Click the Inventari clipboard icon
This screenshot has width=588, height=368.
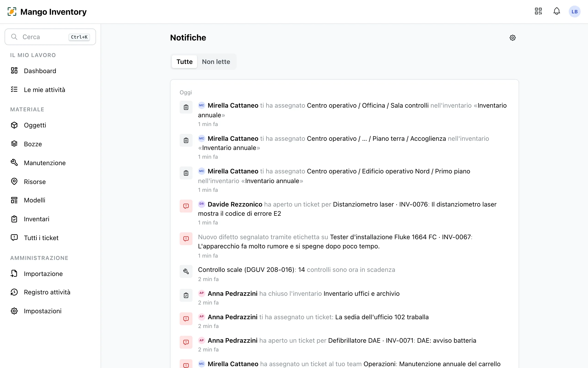tap(14, 219)
